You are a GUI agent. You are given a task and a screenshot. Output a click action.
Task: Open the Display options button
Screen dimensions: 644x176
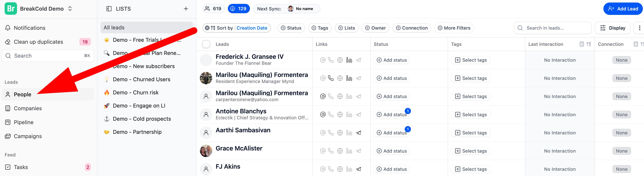(x=612, y=28)
